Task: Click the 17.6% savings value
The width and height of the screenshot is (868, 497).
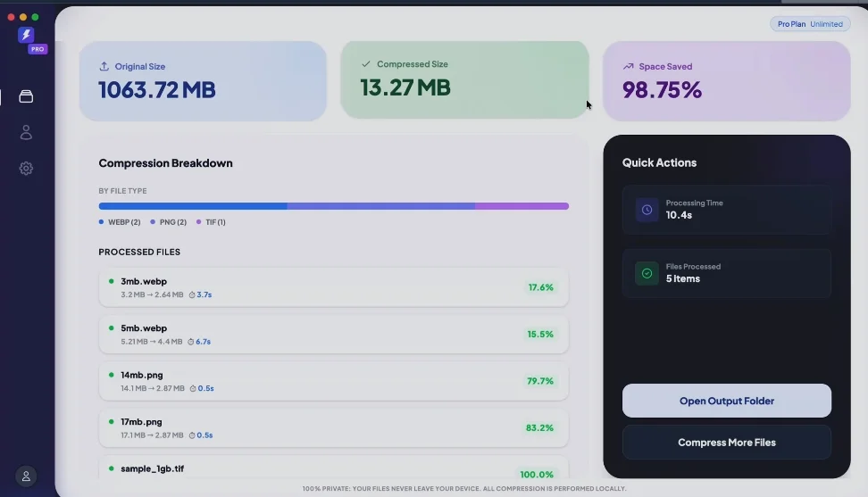Action: [x=541, y=287]
